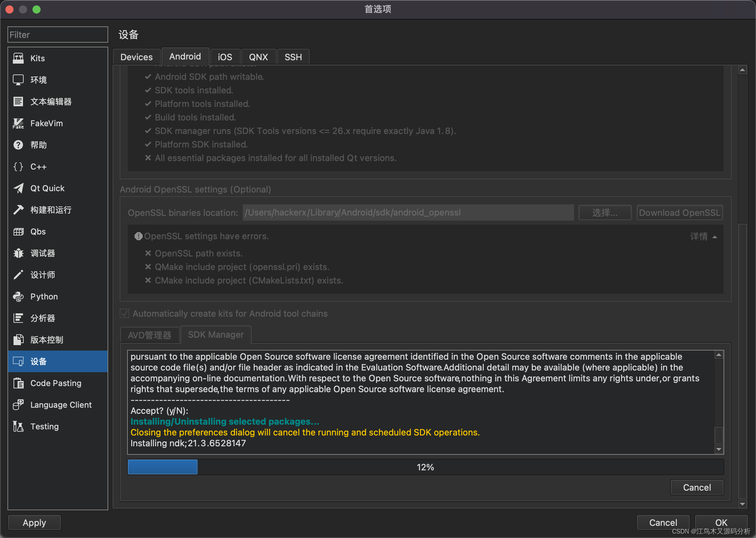
Task: Select the Android tab
Action: (185, 56)
